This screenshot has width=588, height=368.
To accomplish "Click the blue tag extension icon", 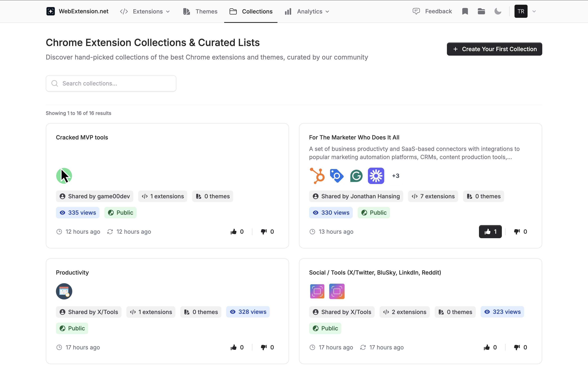I will click(x=336, y=175).
